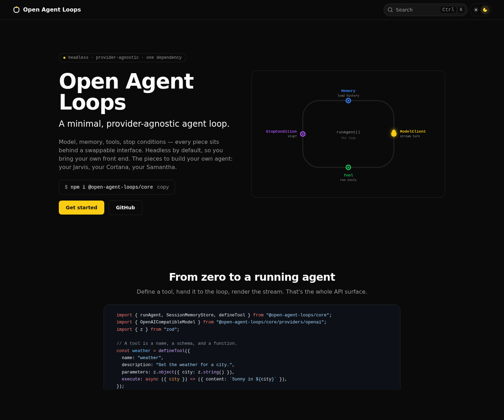Click the Open Agent Loops main heading
Viewport: 504px width, 420px height.
126,92
